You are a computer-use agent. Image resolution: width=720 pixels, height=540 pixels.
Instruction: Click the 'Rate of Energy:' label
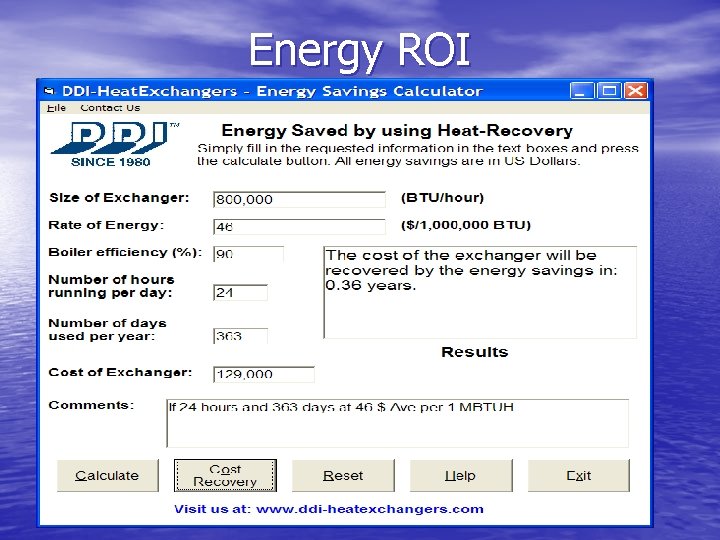click(106, 225)
